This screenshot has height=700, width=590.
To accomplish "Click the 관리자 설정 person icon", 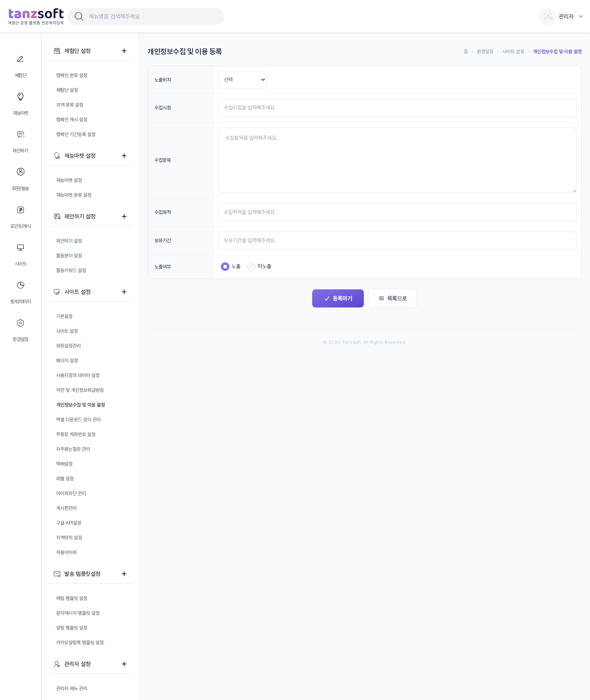I will tap(57, 664).
